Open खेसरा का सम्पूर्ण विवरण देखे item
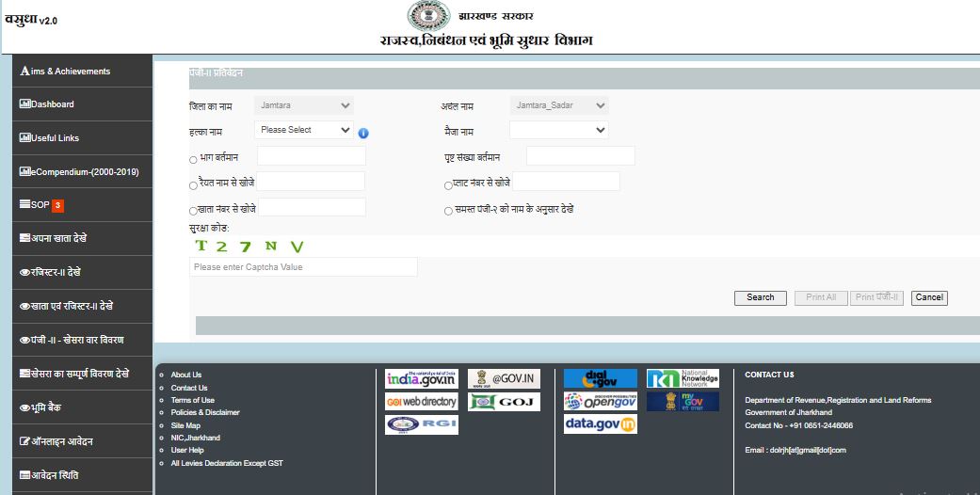The image size is (980, 495). [82, 374]
